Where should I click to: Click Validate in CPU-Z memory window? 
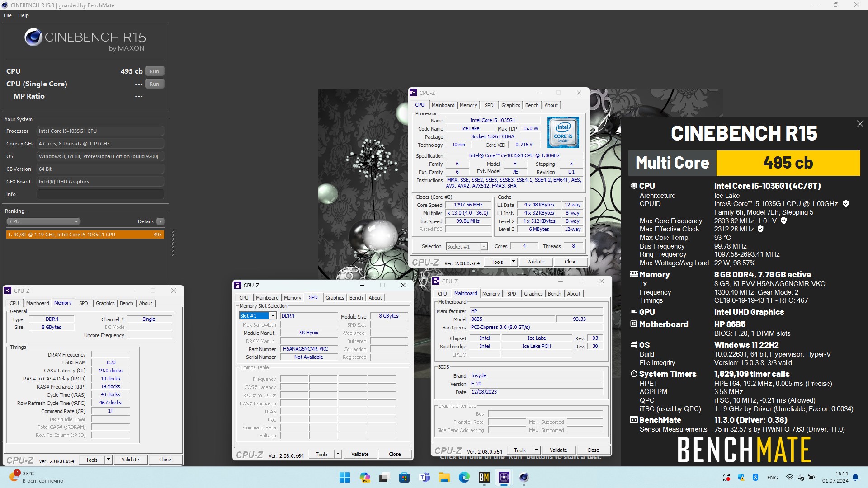(130, 460)
